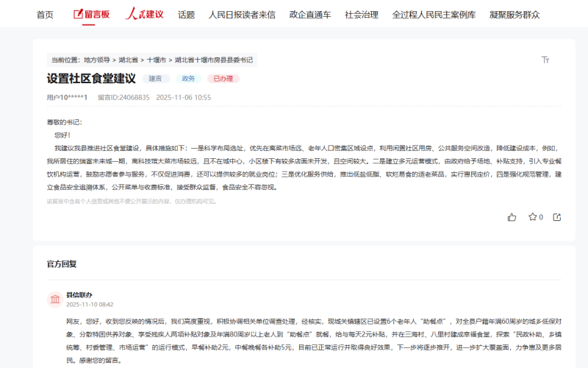Favorite the message with star icon
The height and width of the screenshot is (368, 588).
point(533,217)
